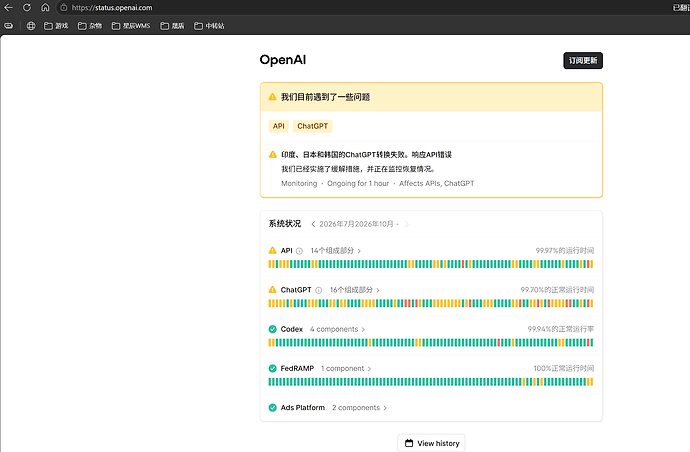Click the 2026年7月 date range label
Image resolution: width=690 pixels, height=452 pixels.
pyautogui.click(x=359, y=224)
